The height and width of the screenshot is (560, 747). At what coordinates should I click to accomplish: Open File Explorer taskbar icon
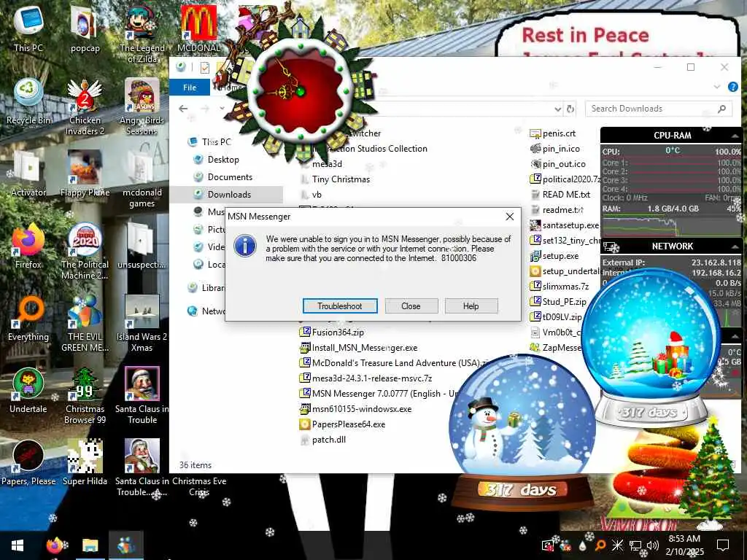tap(90, 545)
